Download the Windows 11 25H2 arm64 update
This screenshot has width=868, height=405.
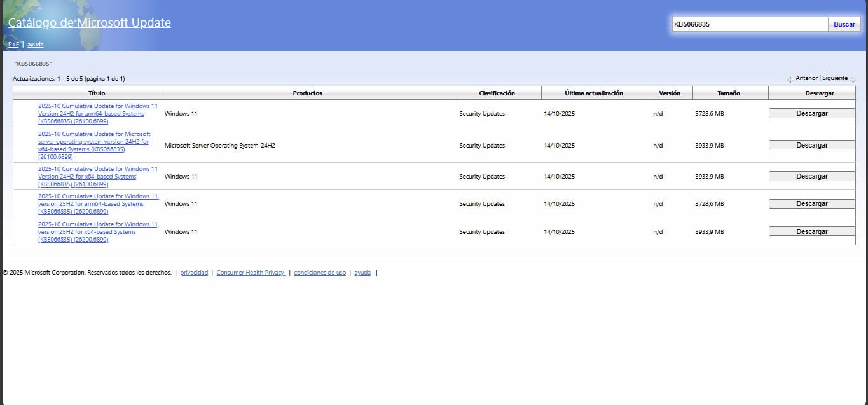(811, 204)
